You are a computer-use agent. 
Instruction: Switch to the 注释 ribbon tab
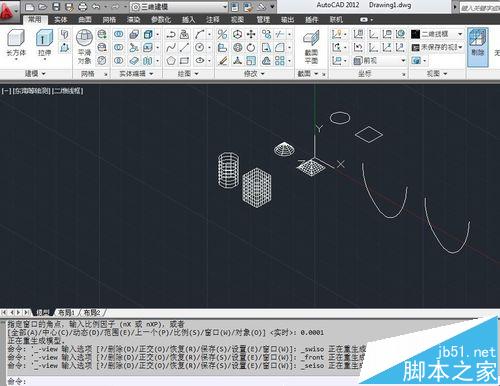(x=213, y=20)
